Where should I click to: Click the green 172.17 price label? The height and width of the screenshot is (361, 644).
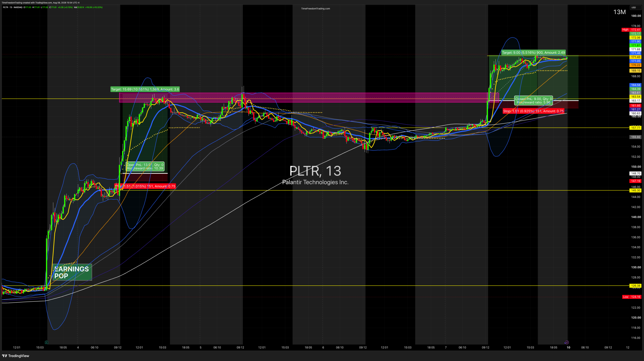636,34
